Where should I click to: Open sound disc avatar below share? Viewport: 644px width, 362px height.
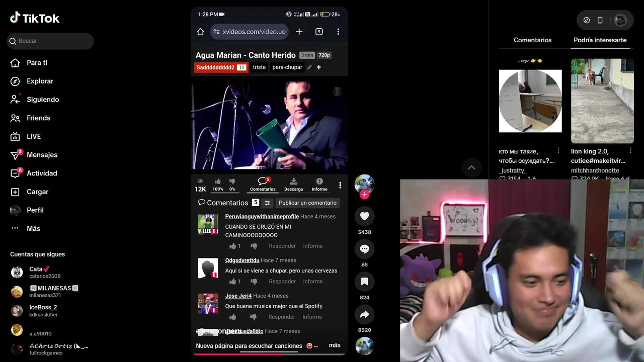coord(365,346)
